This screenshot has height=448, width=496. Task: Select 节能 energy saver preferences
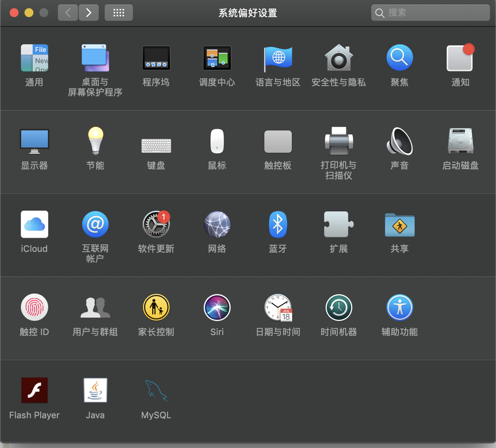coord(95,141)
